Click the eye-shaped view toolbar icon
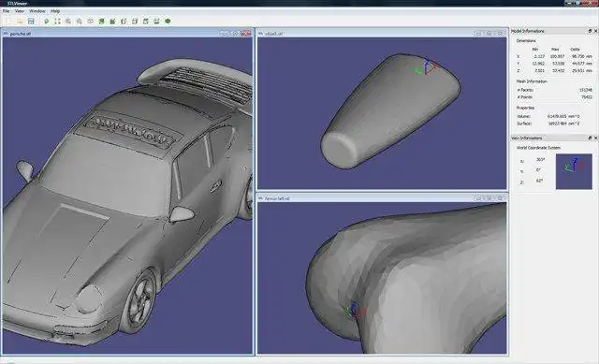The image size is (599, 364). 90,22
